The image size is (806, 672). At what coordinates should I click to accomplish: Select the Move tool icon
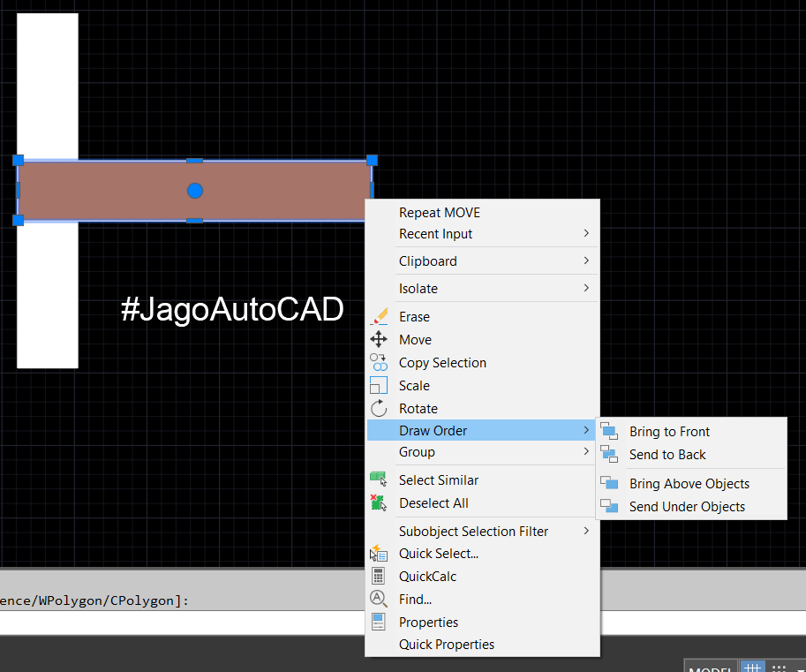tap(377, 339)
